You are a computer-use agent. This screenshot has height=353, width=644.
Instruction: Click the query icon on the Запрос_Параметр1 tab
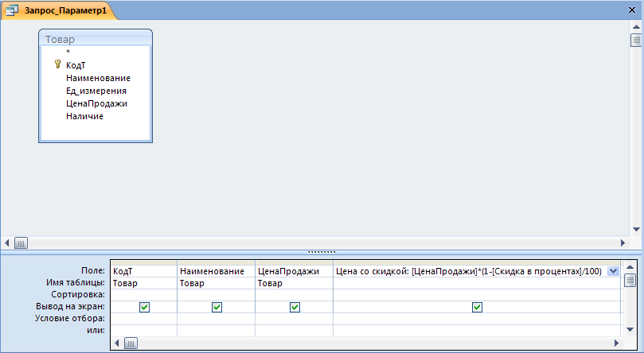point(12,10)
